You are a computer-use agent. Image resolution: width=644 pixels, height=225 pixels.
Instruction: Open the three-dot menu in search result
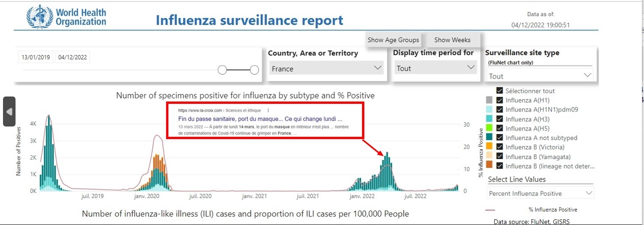click(268, 110)
